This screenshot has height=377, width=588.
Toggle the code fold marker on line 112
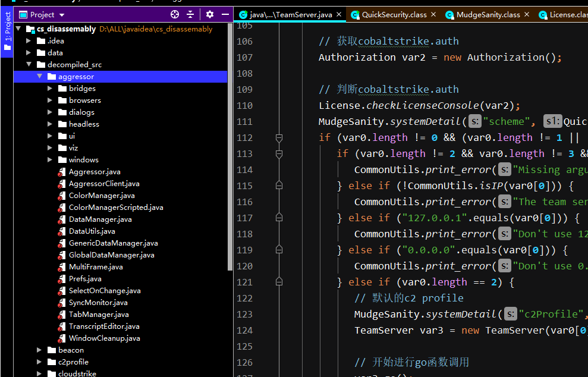(x=279, y=138)
